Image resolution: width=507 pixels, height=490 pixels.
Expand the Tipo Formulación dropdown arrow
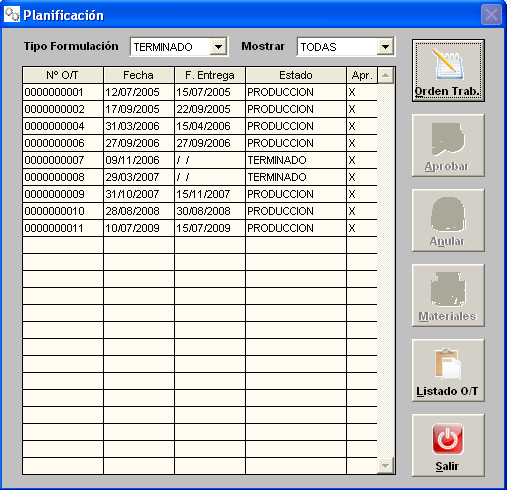218,47
